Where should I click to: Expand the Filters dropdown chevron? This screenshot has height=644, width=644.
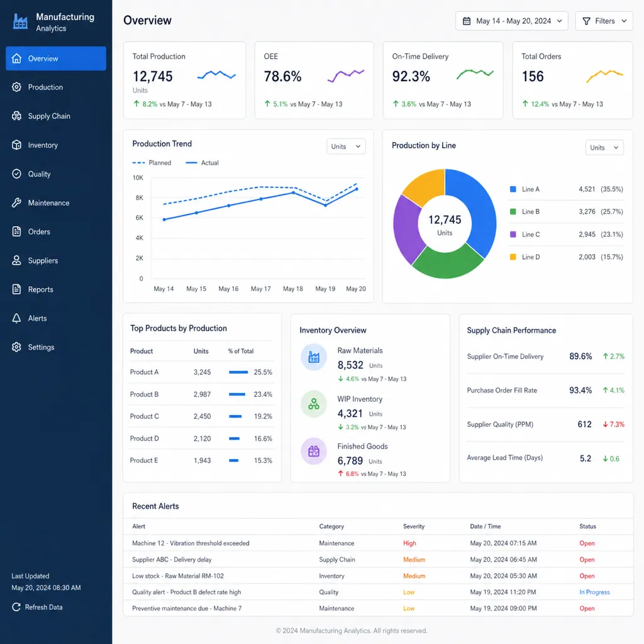[625, 21]
